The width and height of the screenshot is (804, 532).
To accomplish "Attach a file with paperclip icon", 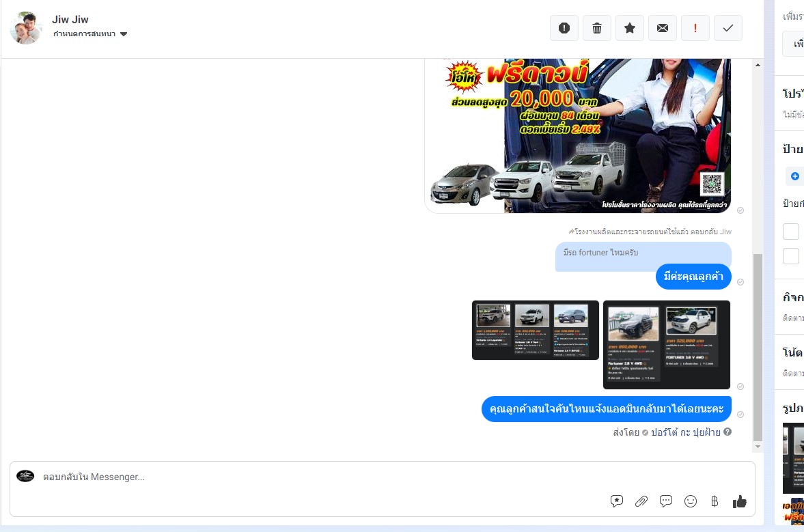I will (x=641, y=501).
